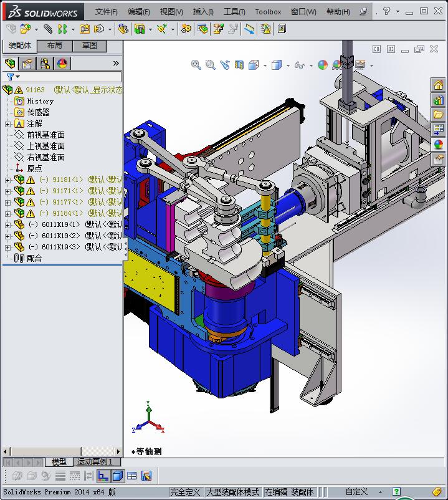Expand the 6011K19<3> part
448x500 pixels.
click(7, 248)
